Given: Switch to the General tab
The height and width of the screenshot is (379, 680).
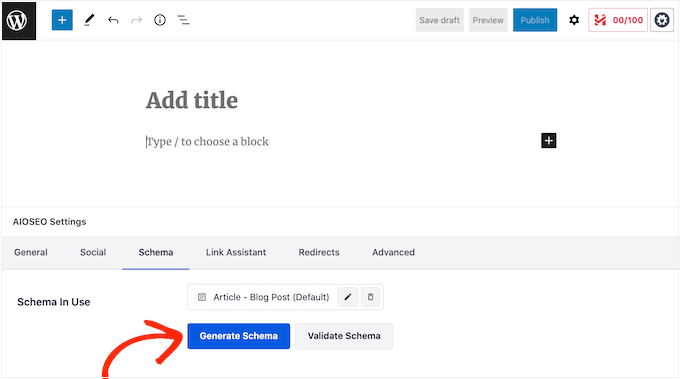Looking at the screenshot, I should click(31, 252).
